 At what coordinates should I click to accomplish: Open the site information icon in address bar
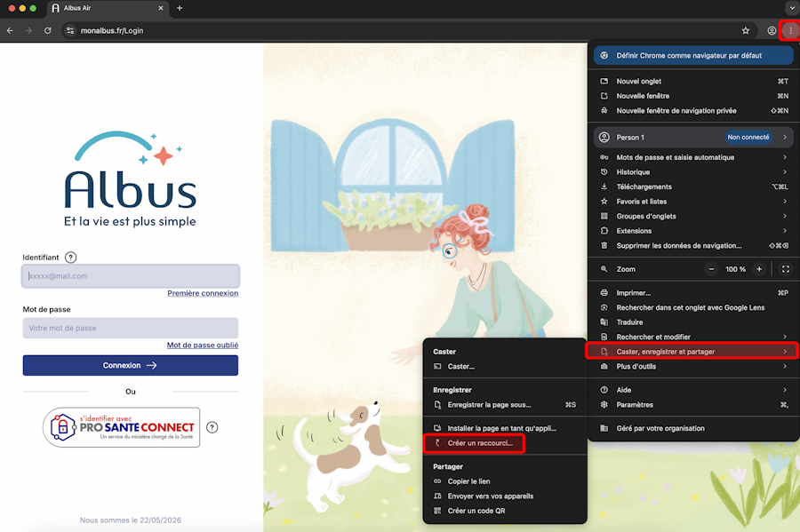pos(70,30)
